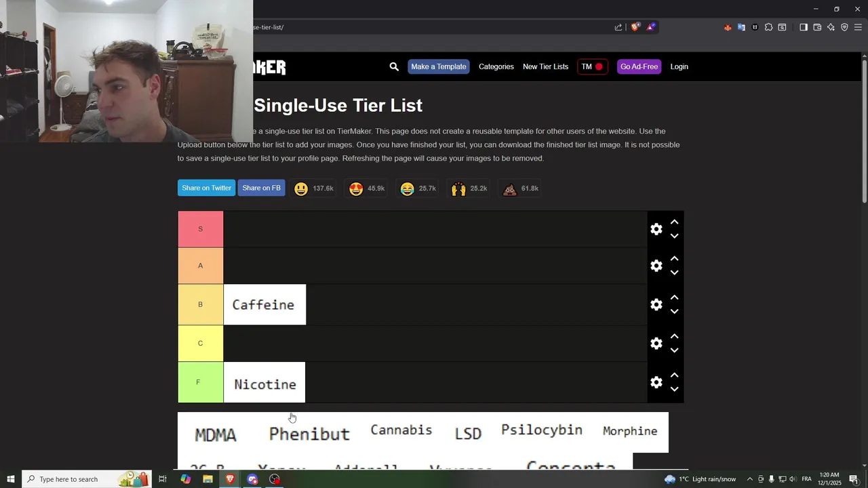Move A tier row up arrow
Screen dimensions: 868x488
tap(675, 258)
